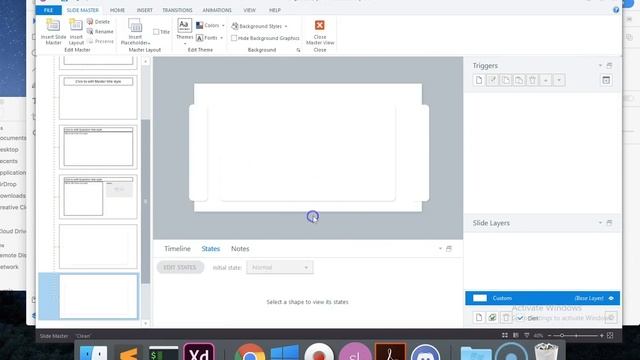Click Rename in the Edit Master group

(x=100, y=31)
